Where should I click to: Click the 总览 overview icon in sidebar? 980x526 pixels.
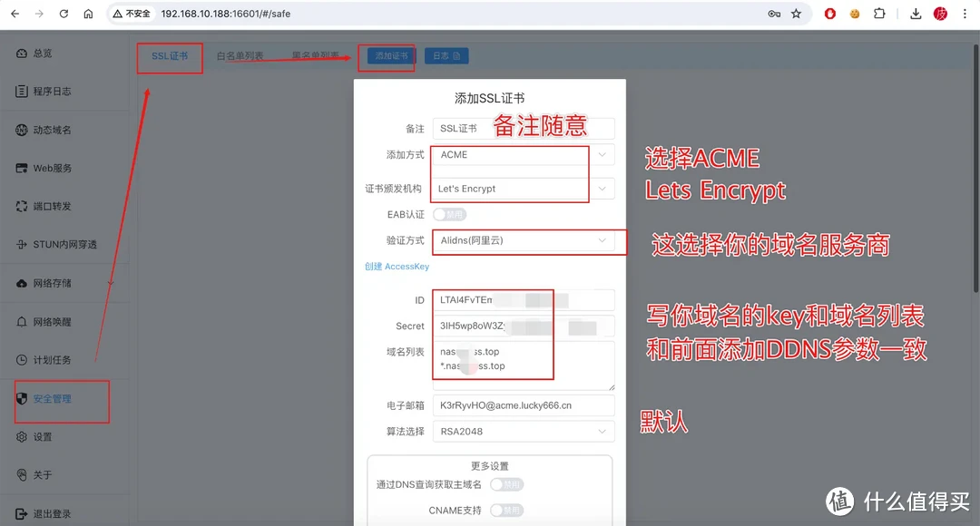pos(22,54)
